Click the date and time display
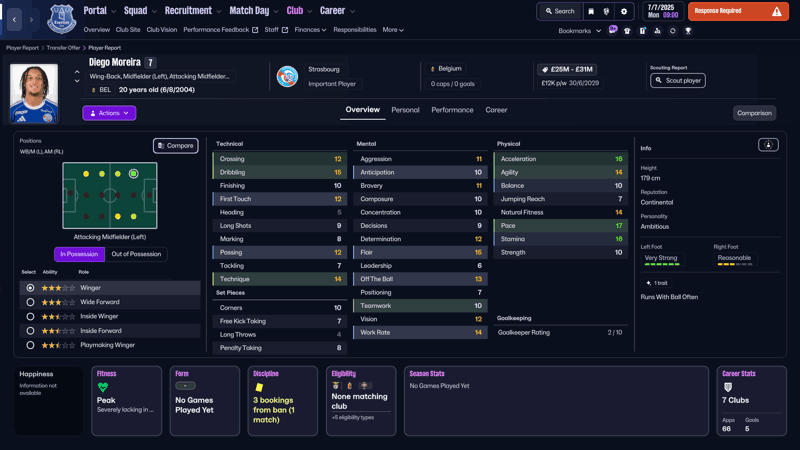The width and height of the screenshot is (800, 450). [x=663, y=11]
